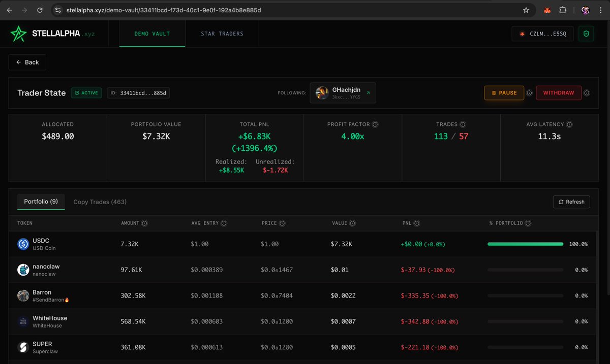The image size is (610, 364).
Task: Show Amount column info icon
Action: coord(144,223)
